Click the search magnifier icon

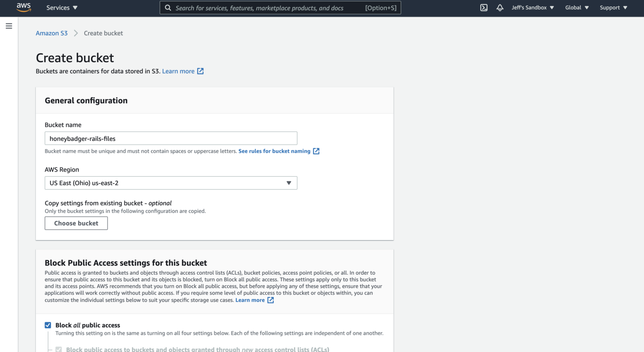click(x=168, y=8)
